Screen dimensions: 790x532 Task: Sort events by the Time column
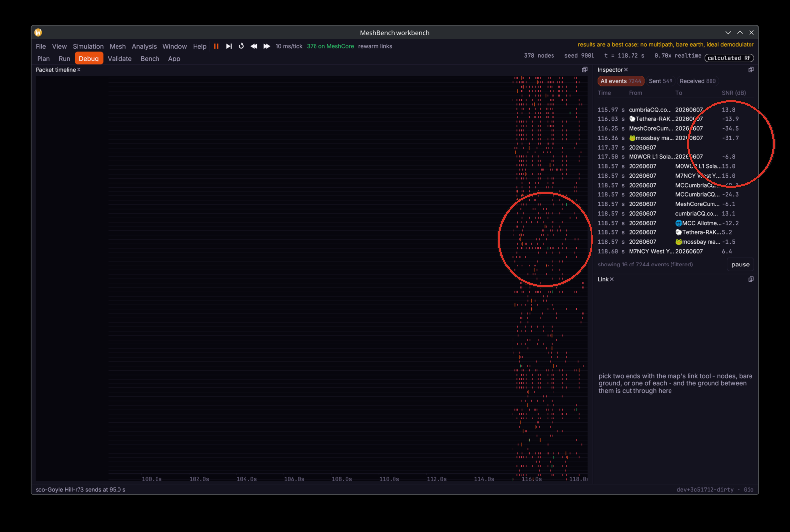pos(604,93)
